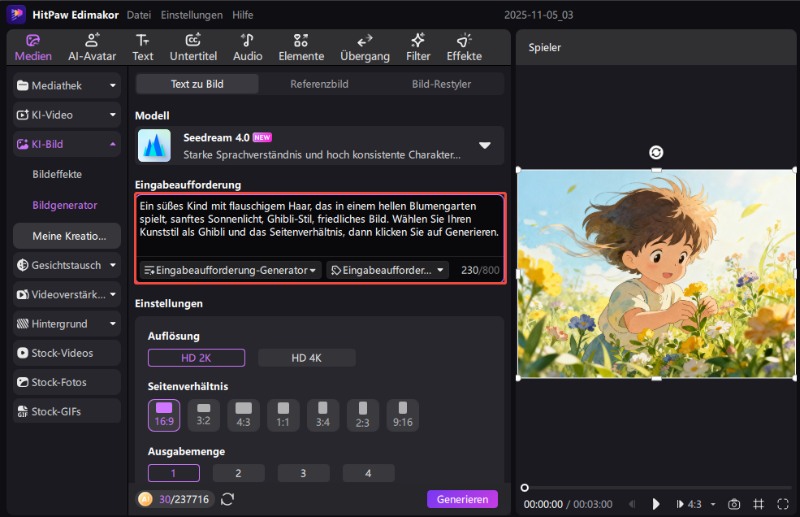Choose 3:2 aspect ratio

[x=204, y=415]
